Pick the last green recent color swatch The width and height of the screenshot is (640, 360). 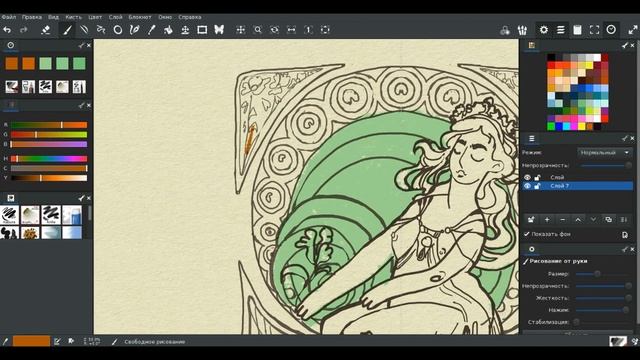point(79,63)
